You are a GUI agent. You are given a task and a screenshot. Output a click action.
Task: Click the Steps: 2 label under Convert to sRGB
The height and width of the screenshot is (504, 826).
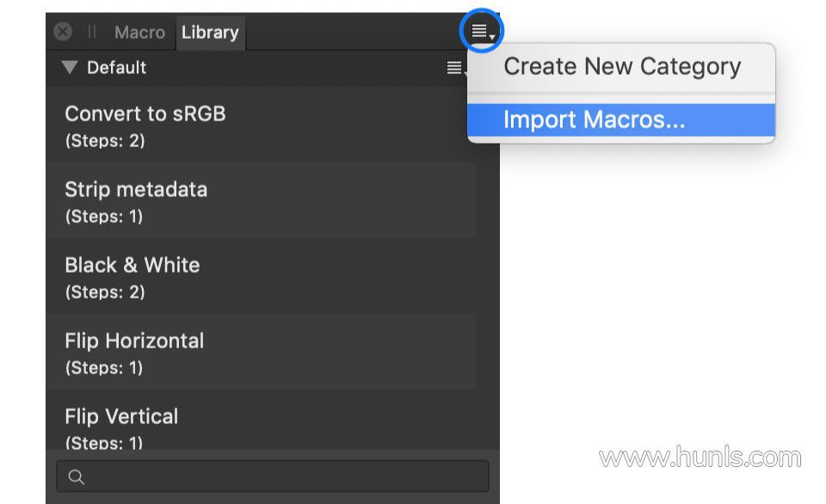(104, 141)
